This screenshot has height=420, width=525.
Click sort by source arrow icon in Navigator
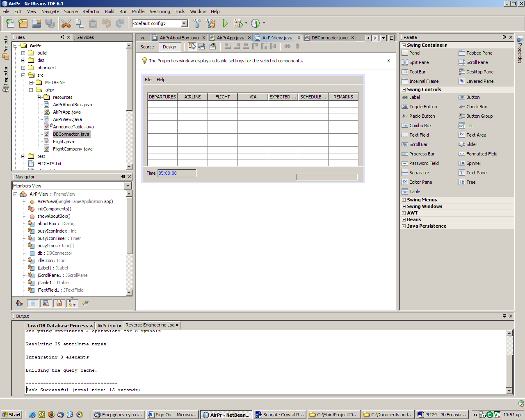tap(85, 303)
